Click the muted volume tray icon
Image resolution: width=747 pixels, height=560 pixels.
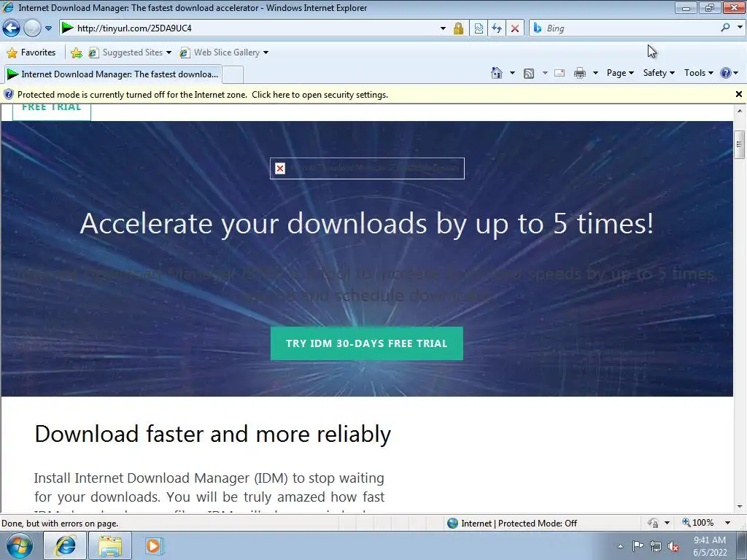[x=673, y=547]
